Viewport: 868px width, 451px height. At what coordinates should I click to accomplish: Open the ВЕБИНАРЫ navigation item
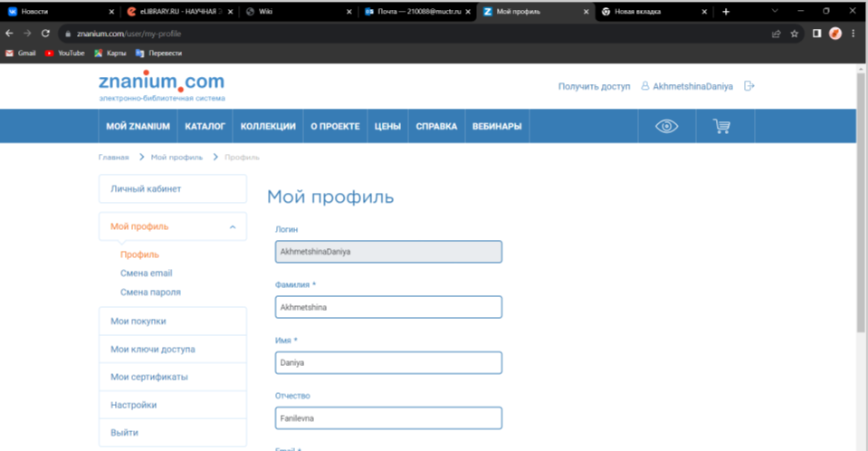497,127
